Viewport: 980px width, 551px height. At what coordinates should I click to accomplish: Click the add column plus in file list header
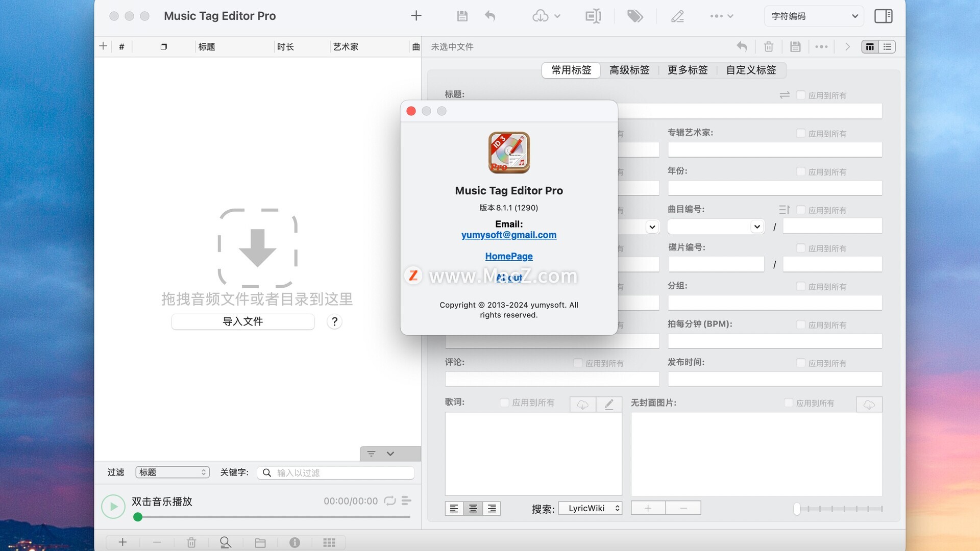(x=103, y=46)
